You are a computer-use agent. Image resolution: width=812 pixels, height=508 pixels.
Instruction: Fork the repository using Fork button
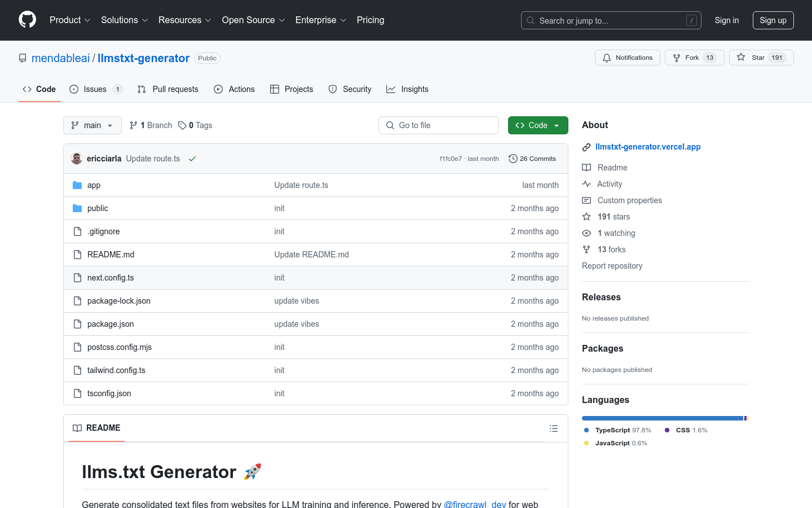coord(695,58)
